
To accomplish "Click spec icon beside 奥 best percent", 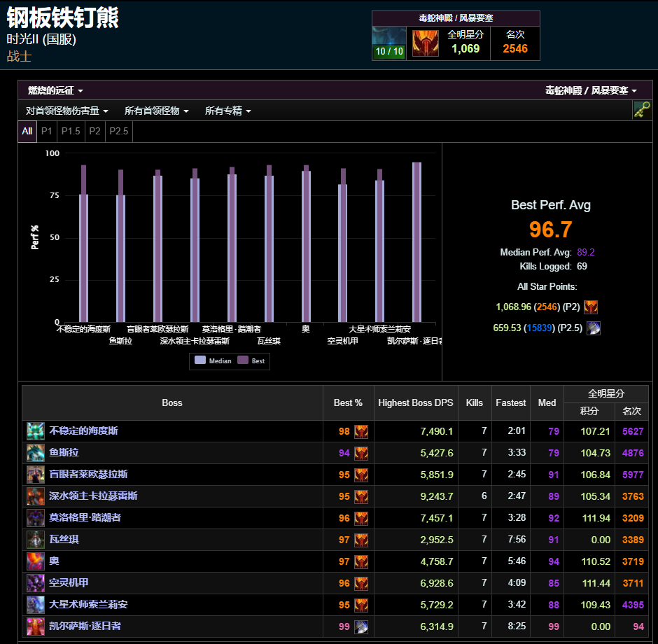I will pyautogui.click(x=361, y=561).
